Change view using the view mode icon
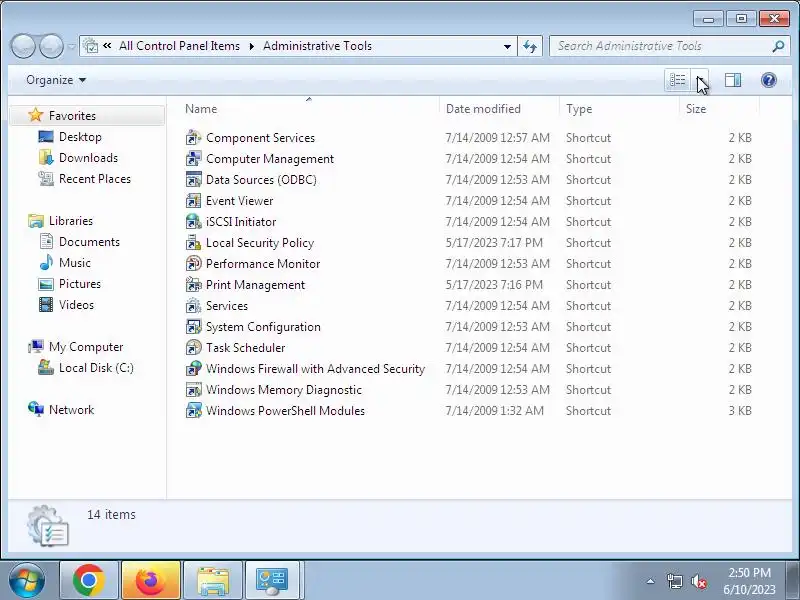 [678, 80]
